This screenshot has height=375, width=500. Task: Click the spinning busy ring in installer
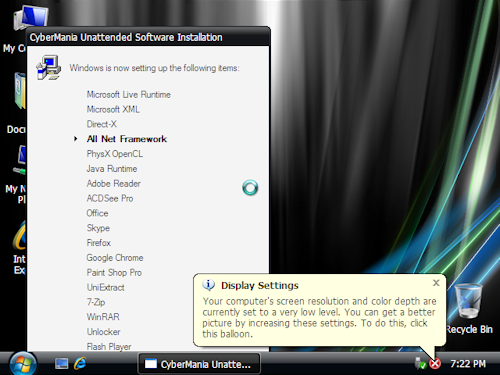[250, 188]
